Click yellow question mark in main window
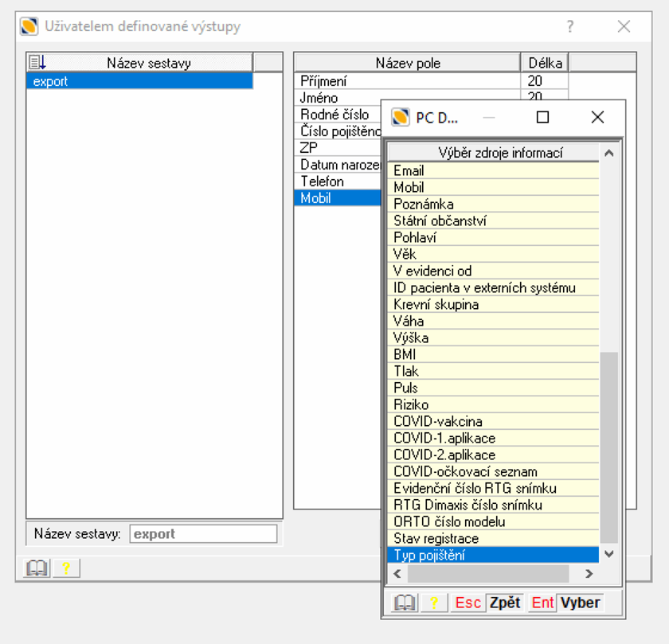 [x=66, y=568]
